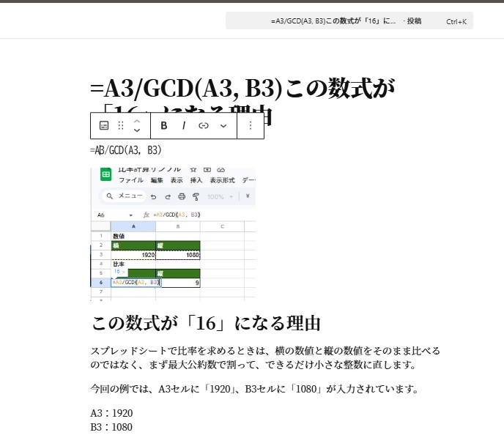This screenshot has height=446, width=504.
Task: Toggle italic formatting in block toolbar
Action: click(184, 126)
